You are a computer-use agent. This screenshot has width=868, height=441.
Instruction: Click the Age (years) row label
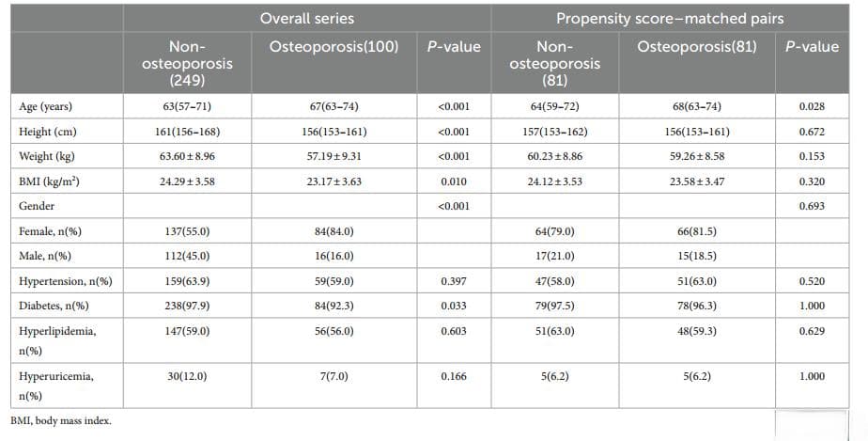point(45,106)
